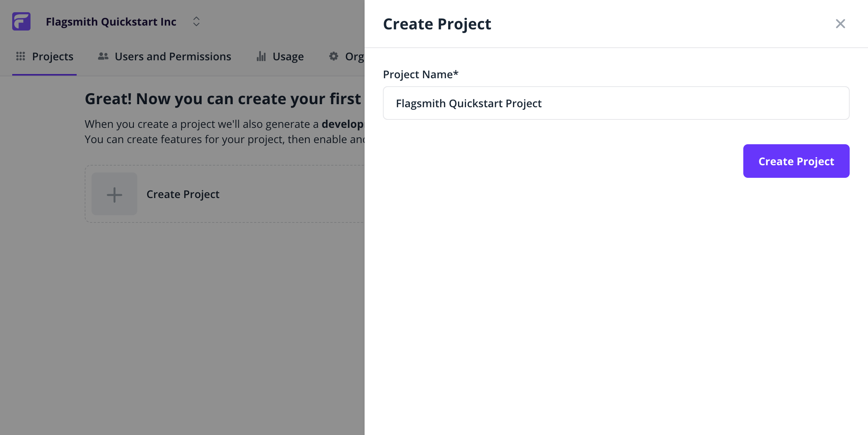Click the grid icon on the Projects tab
This screenshot has height=435, width=868.
21,56
